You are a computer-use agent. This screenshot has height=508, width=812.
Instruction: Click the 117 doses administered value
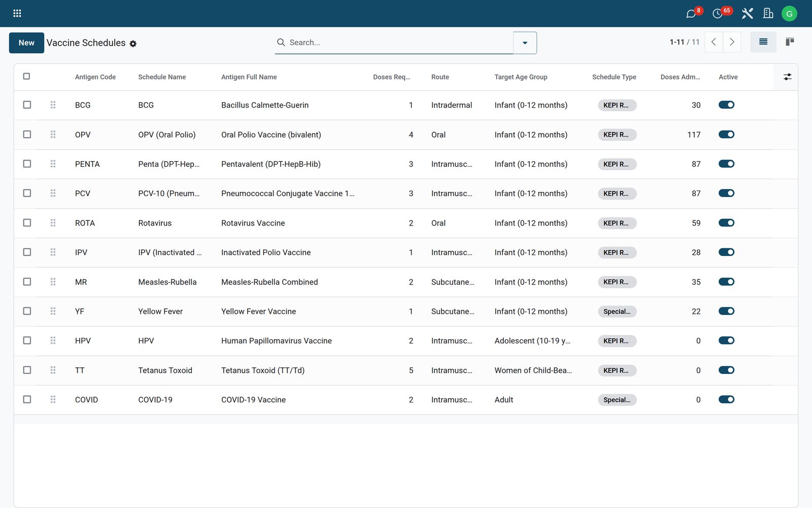(694, 135)
